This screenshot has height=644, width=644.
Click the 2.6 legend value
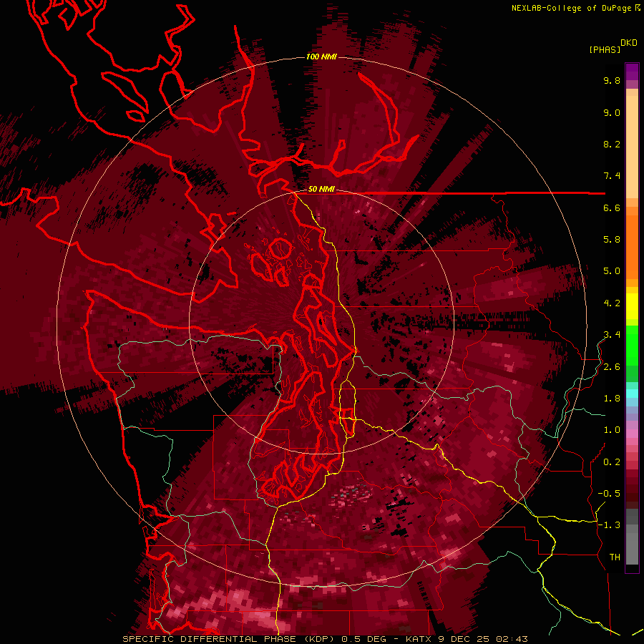click(x=612, y=367)
